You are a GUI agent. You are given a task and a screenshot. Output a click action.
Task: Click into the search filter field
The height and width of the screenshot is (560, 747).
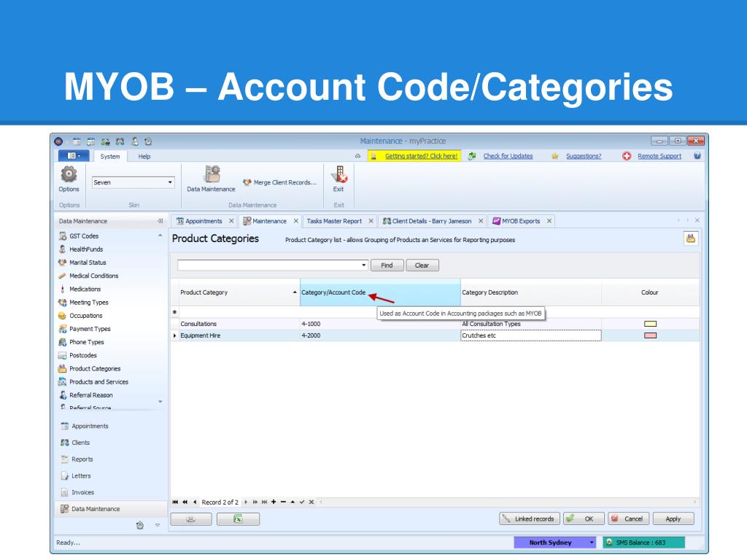point(269,265)
